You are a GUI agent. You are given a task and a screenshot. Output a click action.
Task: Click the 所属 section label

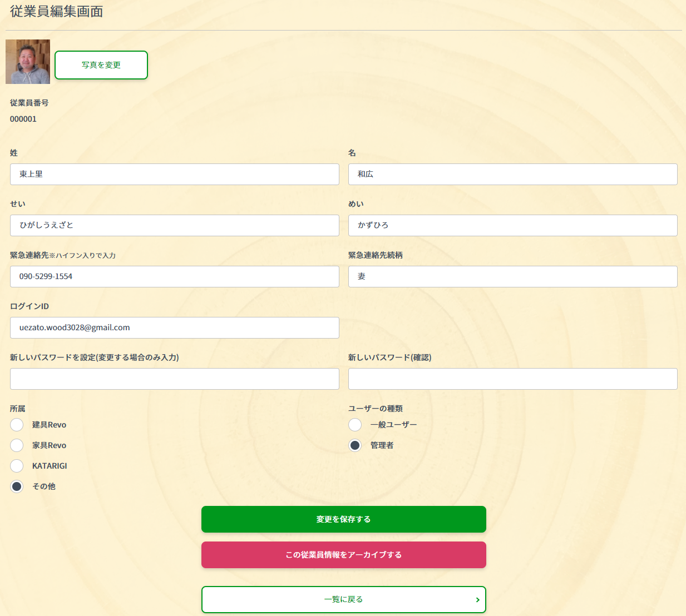click(x=18, y=409)
